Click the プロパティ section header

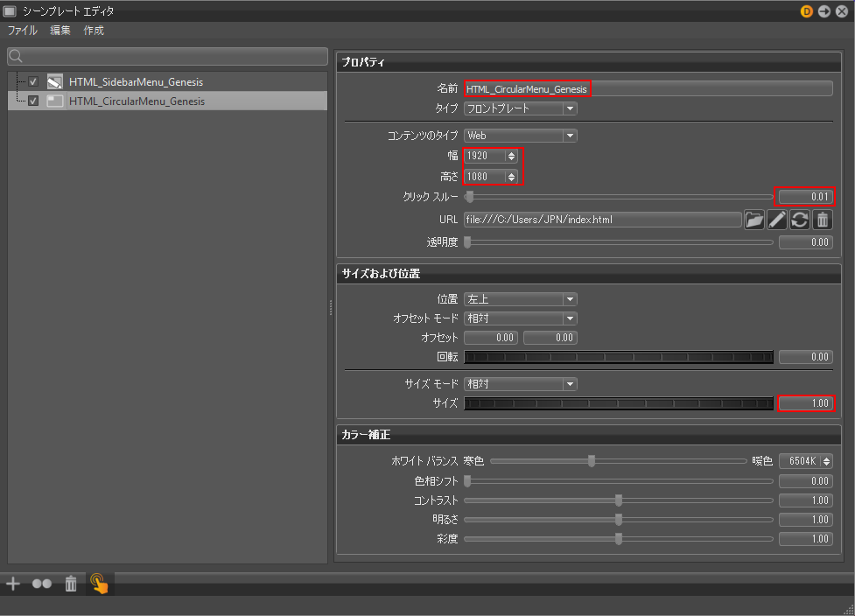pyautogui.click(x=589, y=62)
